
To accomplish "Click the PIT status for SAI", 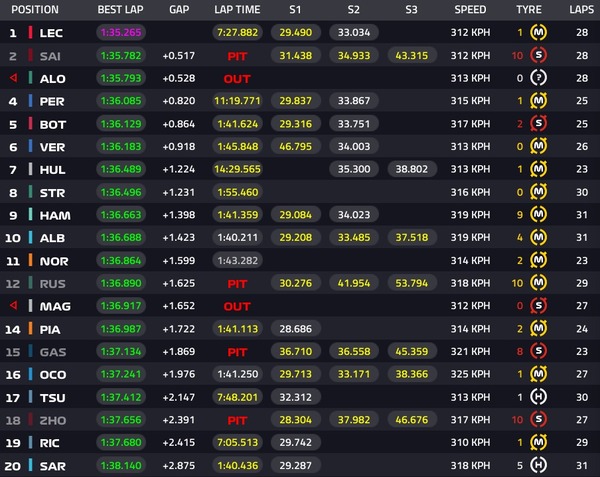I will (x=237, y=56).
